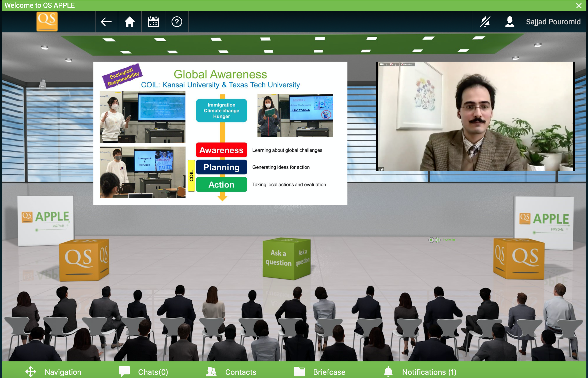Click 'Generating ideas for action' text
The image size is (588, 378).
[x=281, y=167]
